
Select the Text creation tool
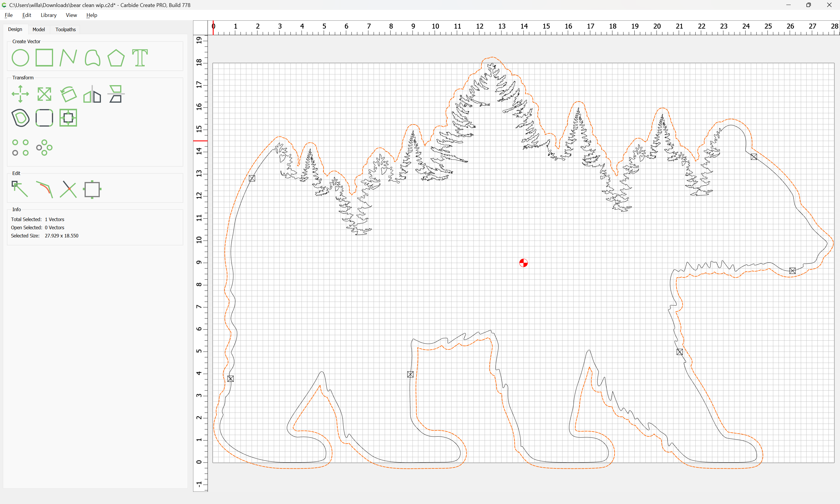140,58
